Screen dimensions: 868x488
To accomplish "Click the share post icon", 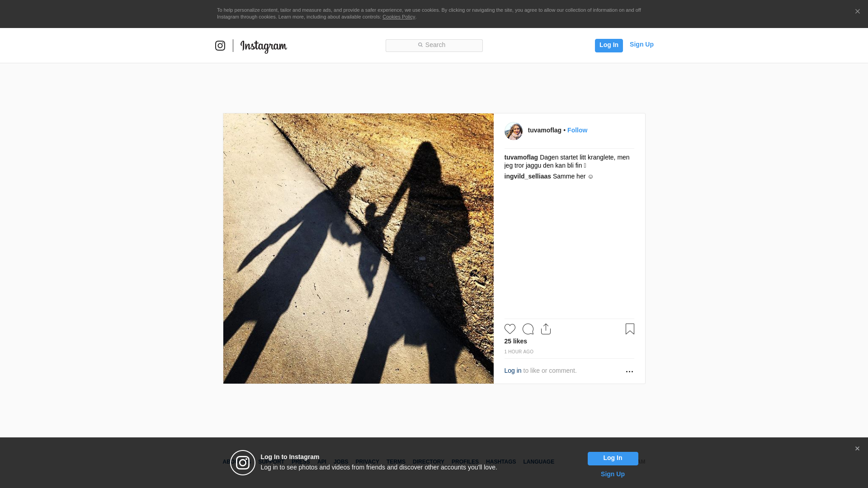I will pyautogui.click(x=546, y=329).
